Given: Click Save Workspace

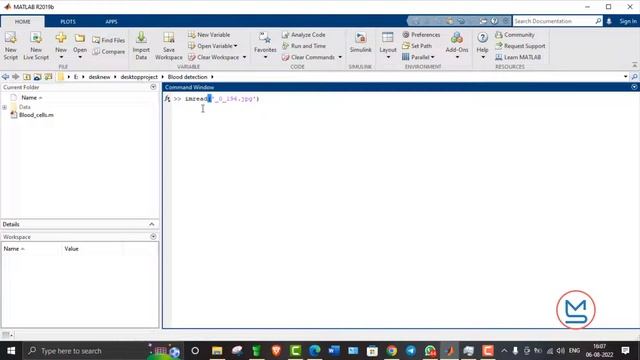Looking at the screenshot, I should pyautogui.click(x=169, y=46).
